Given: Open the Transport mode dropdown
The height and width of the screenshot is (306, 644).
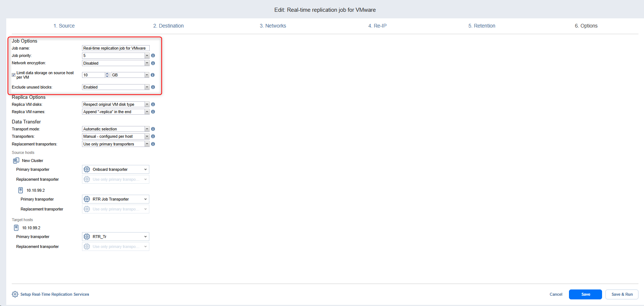Looking at the screenshot, I should 147,129.
